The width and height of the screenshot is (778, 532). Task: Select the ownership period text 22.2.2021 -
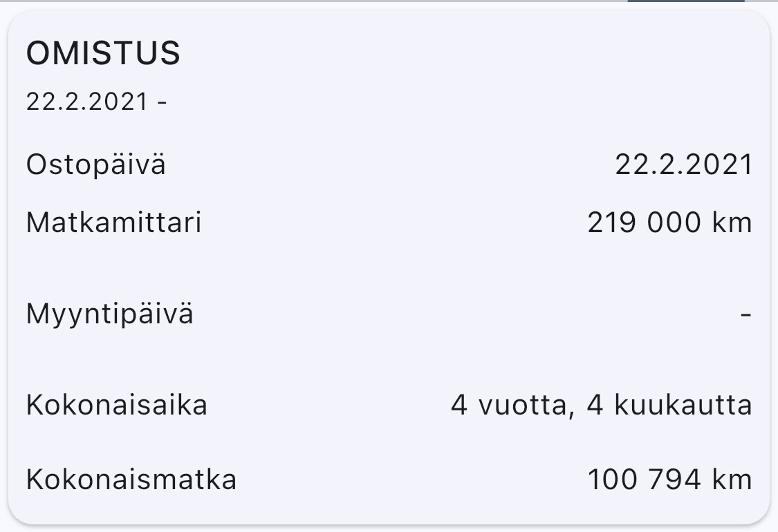coord(96,102)
